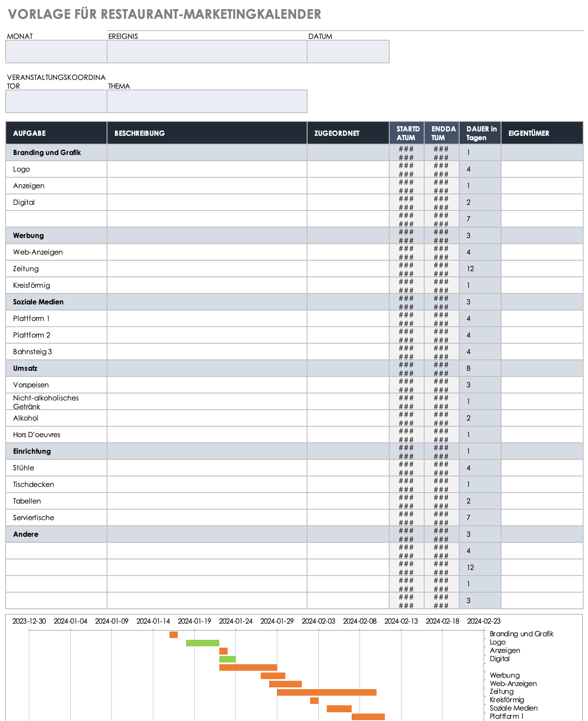Select the Stühle task cell
This screenshot has width=588, height=721.
coord(56,468)
